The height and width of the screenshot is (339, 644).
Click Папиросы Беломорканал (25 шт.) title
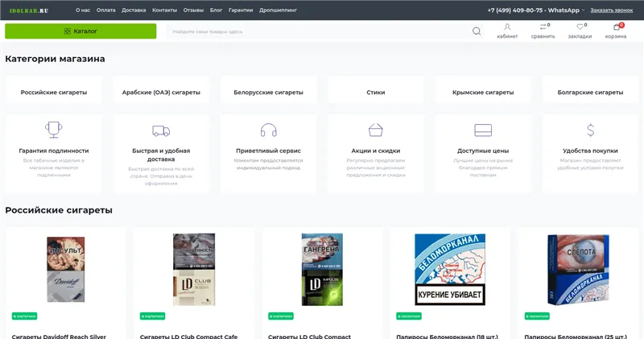point(576,336)
